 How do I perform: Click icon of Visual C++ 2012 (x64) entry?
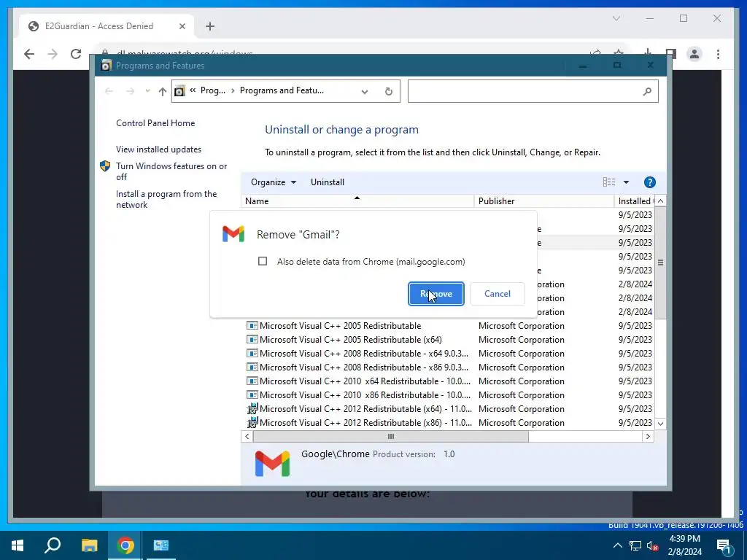[252, 408]
